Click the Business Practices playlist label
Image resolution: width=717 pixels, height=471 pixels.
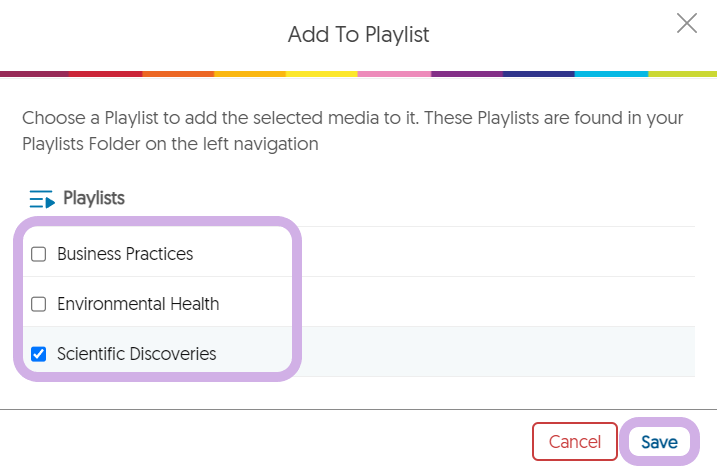[125, 254]
